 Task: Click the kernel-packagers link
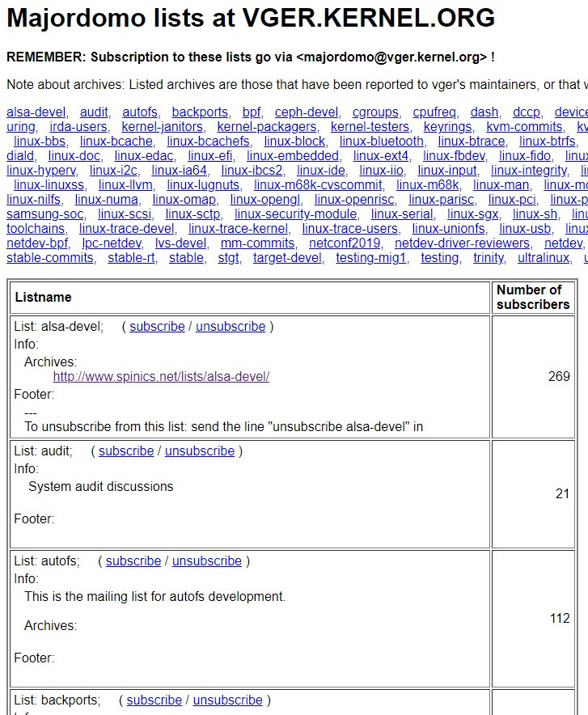click(x=267, y=127)
